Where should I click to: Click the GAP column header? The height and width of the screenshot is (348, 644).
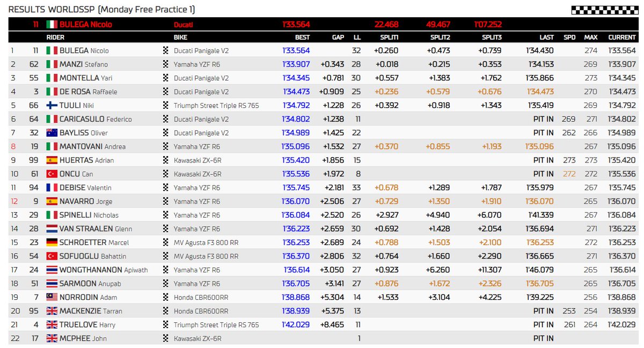pos(338,38)
